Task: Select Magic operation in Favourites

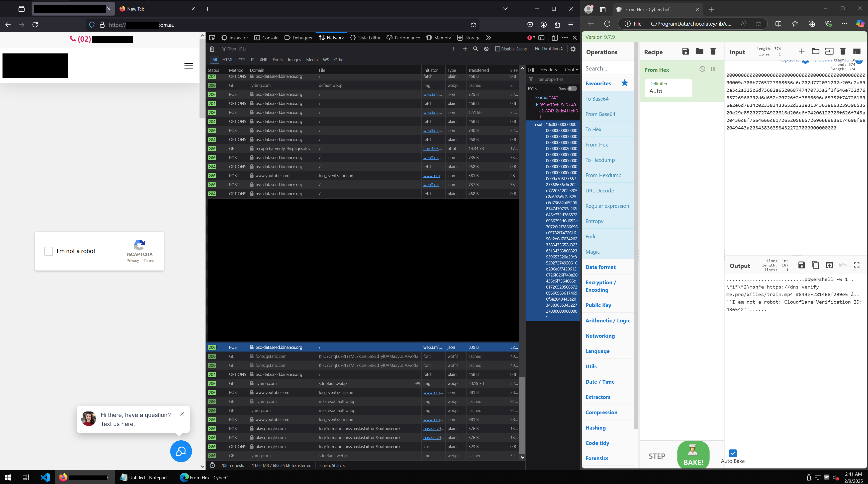Action: [608, 252]
